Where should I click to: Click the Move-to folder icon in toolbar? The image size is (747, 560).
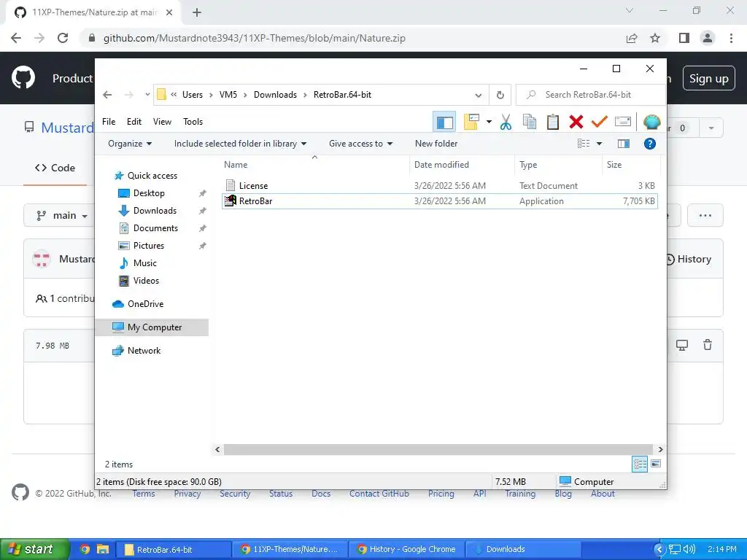(471, 122)
